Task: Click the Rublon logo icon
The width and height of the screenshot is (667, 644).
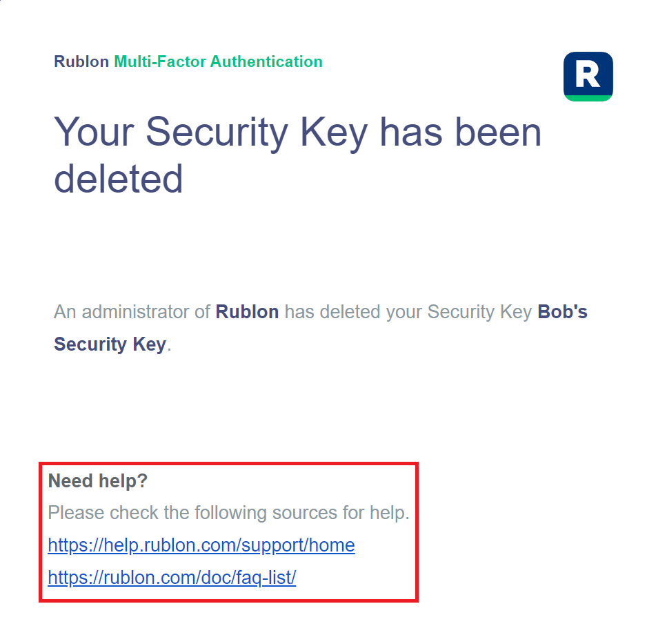Action: click(588, 76)
